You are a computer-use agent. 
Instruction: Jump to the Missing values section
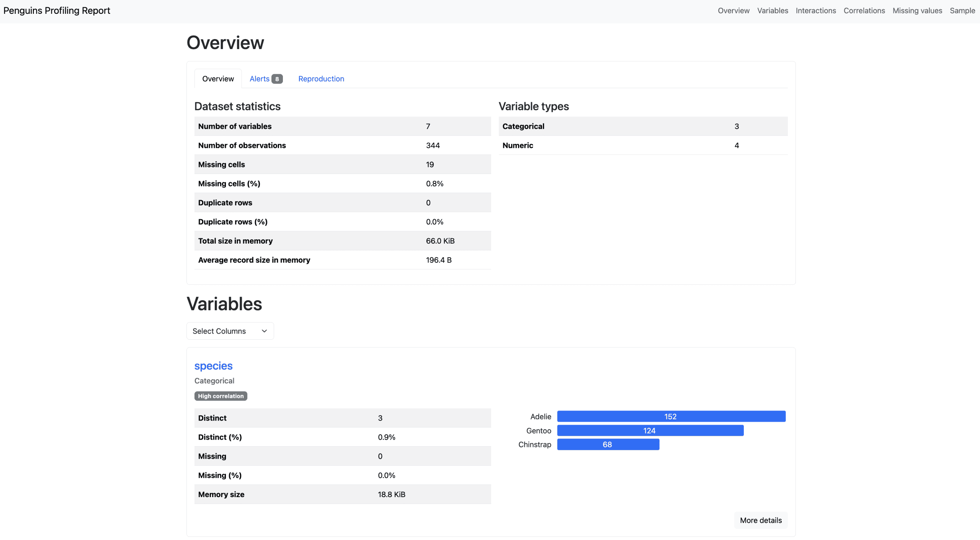[917, 11]
